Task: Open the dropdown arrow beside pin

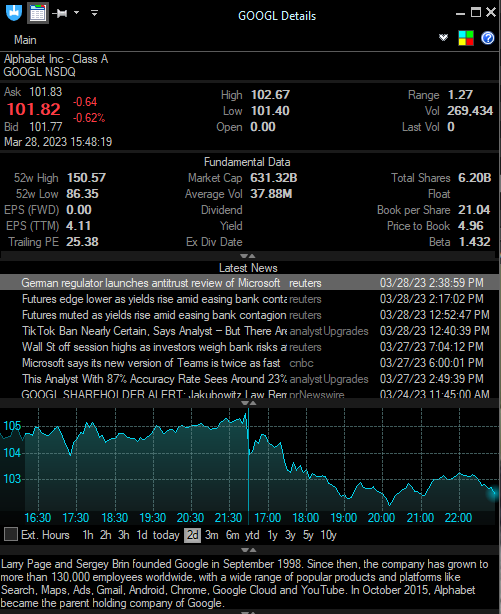Action: tap(76, 13)
